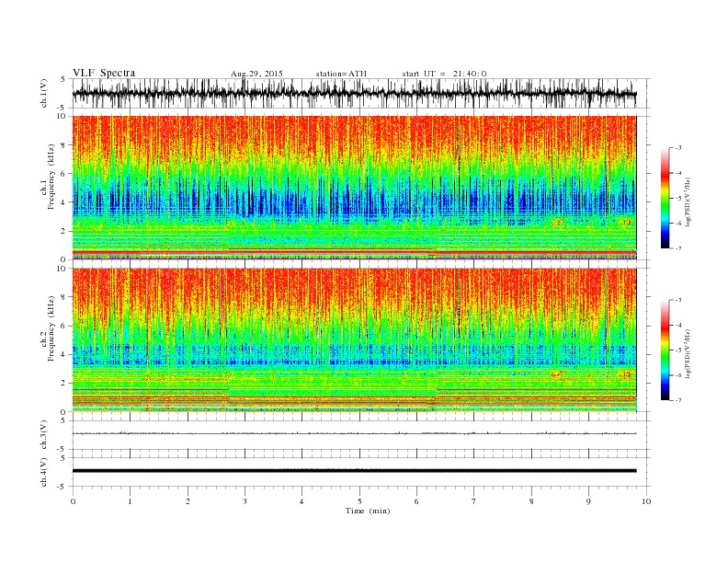Image resolution: width=728 pixels, height=563 pixels.
Task: Click the "Time (min)" axis label
Action: (368, 511)
